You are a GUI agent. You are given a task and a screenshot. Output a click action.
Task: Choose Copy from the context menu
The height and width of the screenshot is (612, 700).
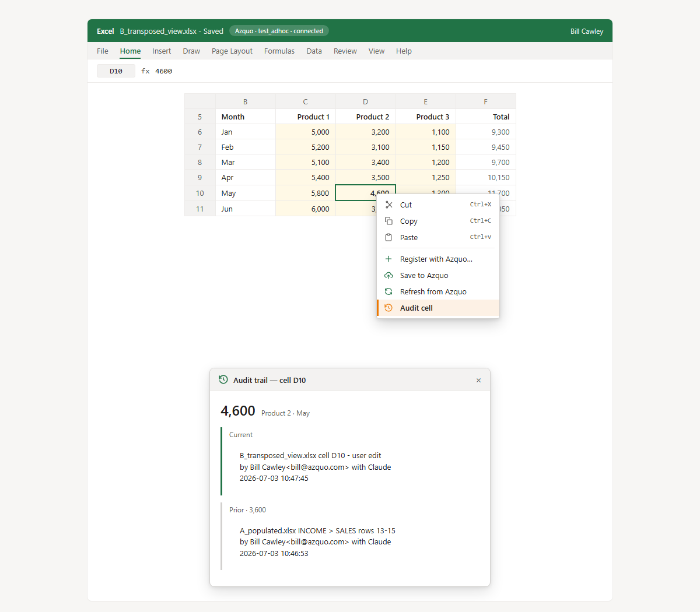pyautogui.click(x=438, y=221)
